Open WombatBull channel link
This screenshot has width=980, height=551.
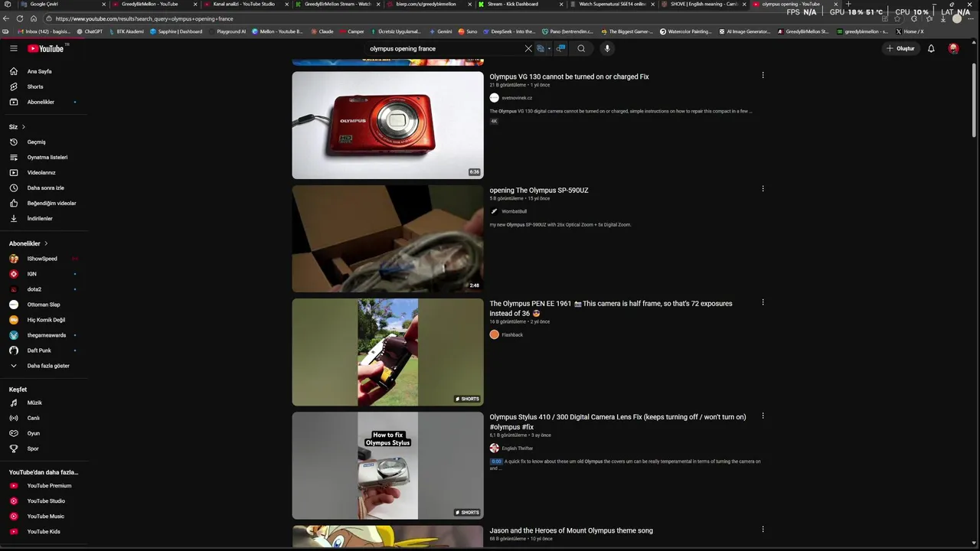tap(514, 211)
